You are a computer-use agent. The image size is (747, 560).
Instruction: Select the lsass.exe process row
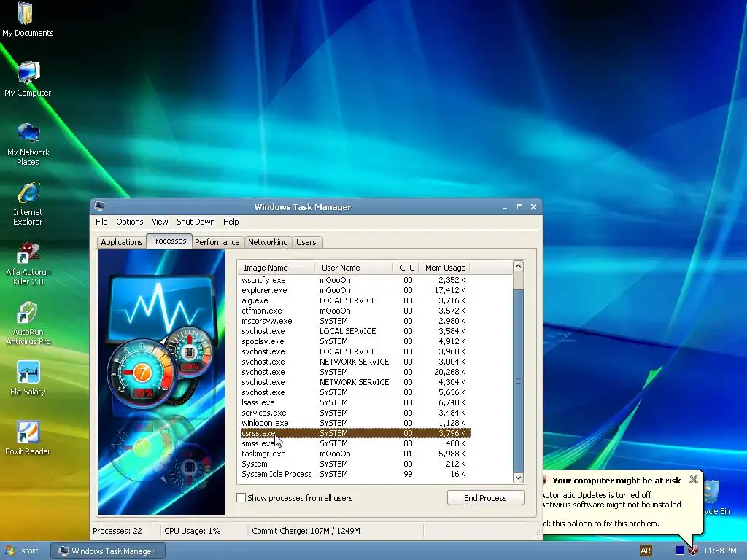(354, 402)
